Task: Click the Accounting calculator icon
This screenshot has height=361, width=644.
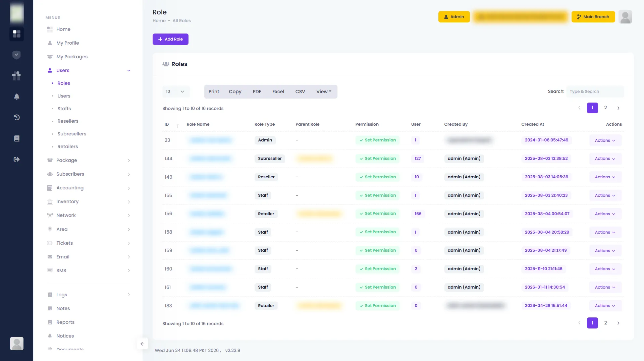Action: (x=50, y=188)
